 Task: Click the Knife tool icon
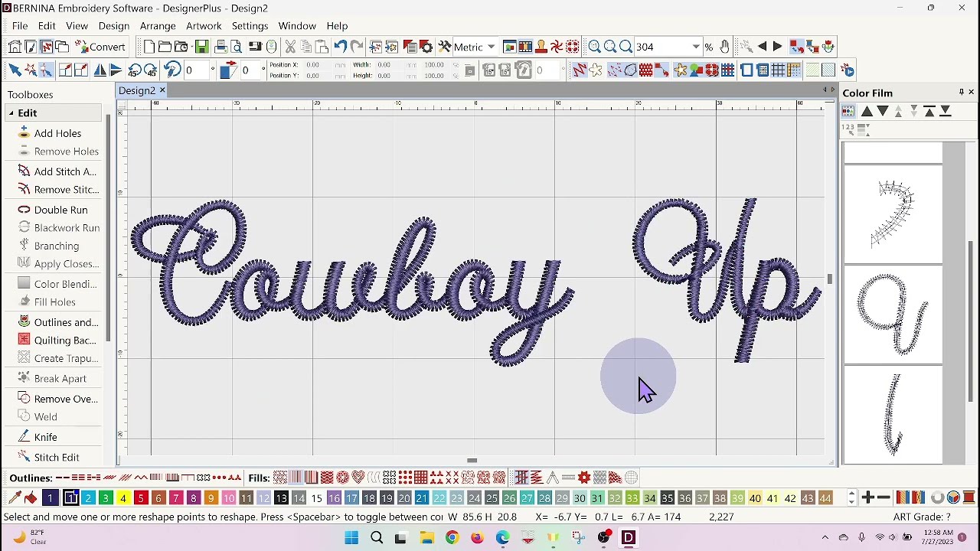coord(24,437)
